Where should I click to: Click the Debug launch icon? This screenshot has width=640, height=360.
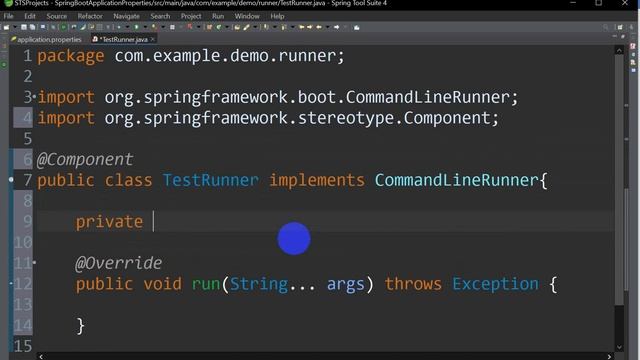click(119, 27)
